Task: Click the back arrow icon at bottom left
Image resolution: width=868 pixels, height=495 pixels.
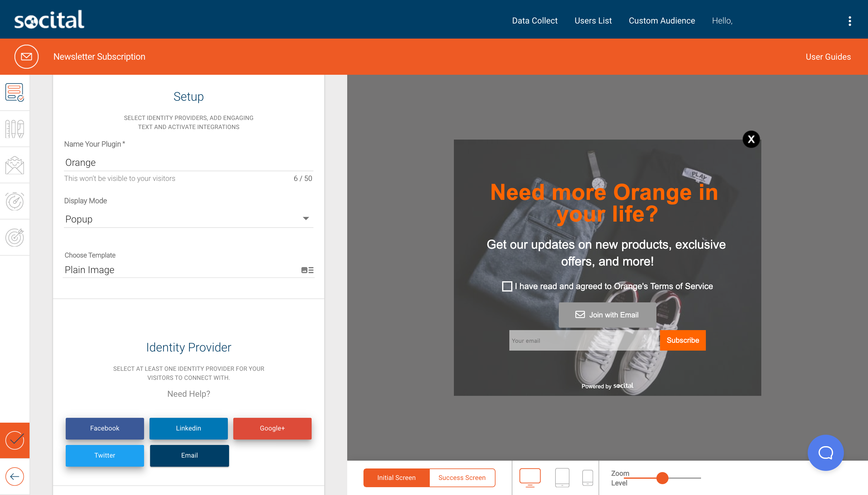Action: point(14,476)
